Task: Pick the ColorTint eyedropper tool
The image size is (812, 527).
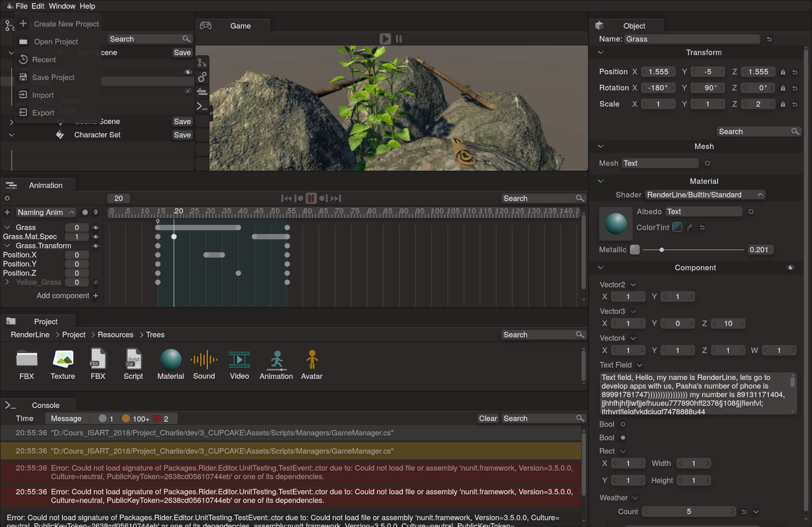Action: point(690,228)
